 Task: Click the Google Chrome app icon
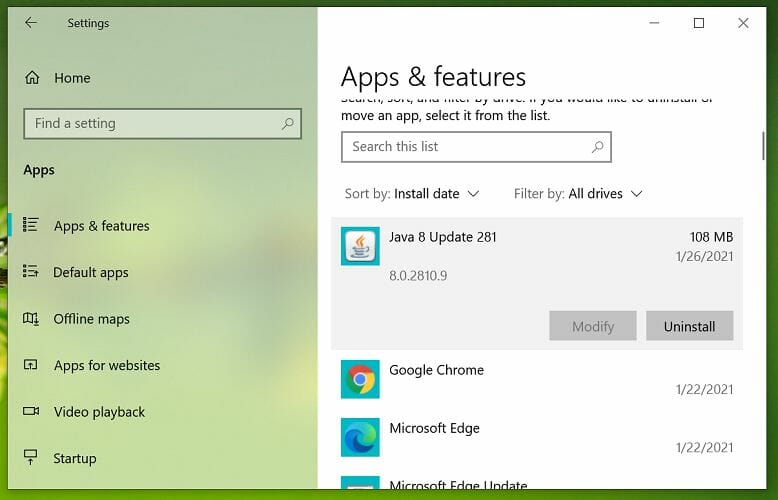[x=360, y=379]
